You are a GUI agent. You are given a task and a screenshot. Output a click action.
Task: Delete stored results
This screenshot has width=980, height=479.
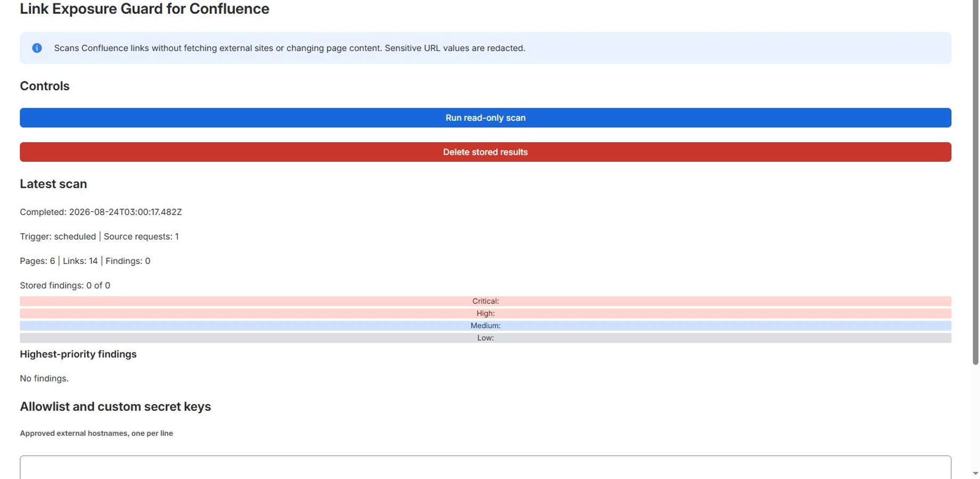click(x=485, y=152)
